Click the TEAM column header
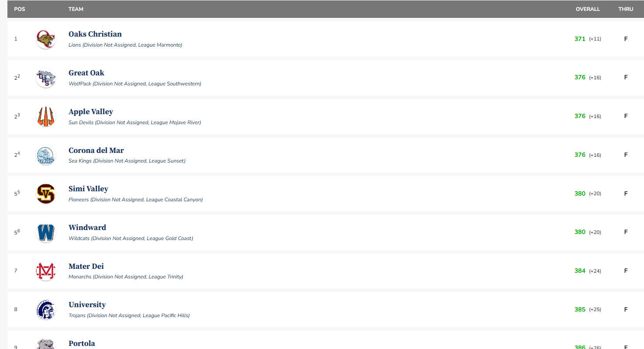644x349 pixels. 76,9
